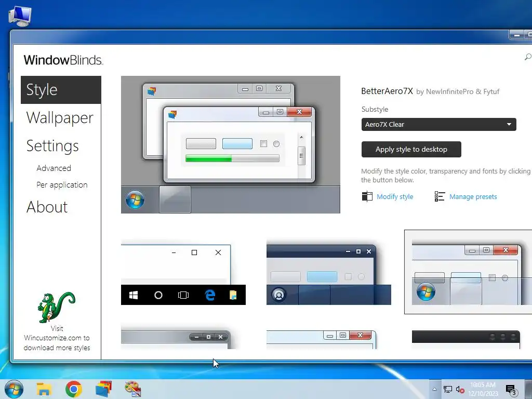Screen dimensions: 532x399
Task: Minimize the WindowBlinds window
Action: pyautogui.click(x=517, y=35)
